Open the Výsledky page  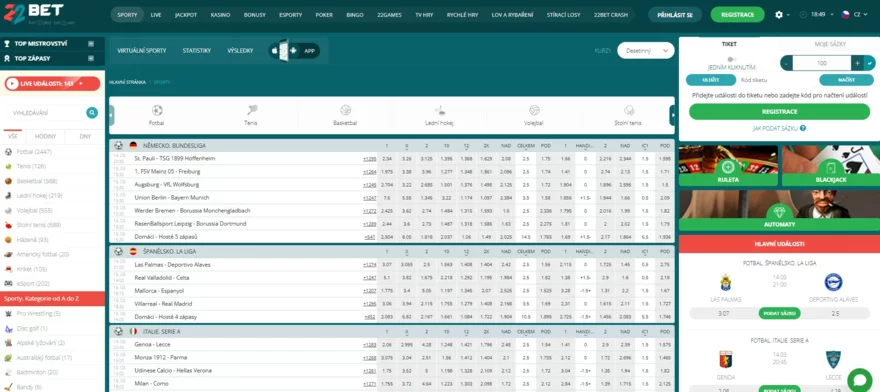[x=240, y=51]
